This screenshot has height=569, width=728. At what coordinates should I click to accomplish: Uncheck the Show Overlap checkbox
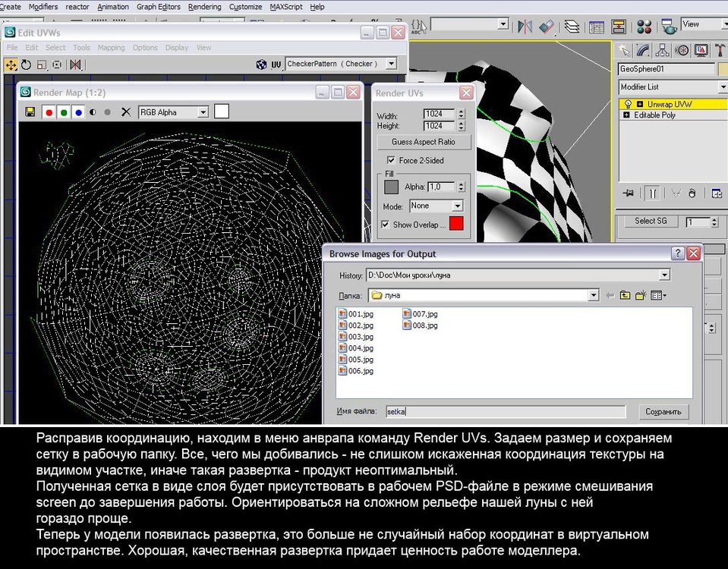coord(386,225)
